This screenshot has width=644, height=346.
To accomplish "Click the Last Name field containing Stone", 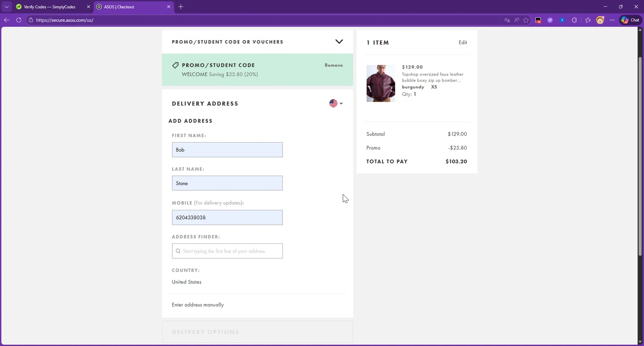I will tap(227, 183).
